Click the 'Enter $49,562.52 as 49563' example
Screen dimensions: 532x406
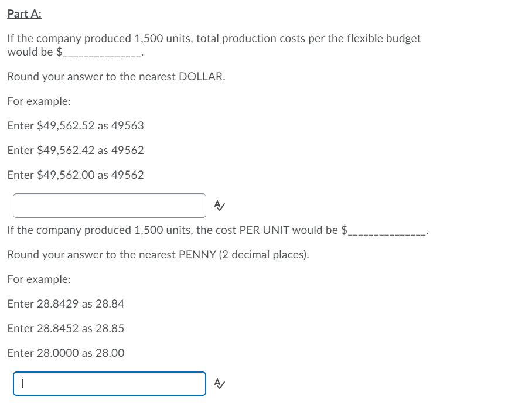76,126
